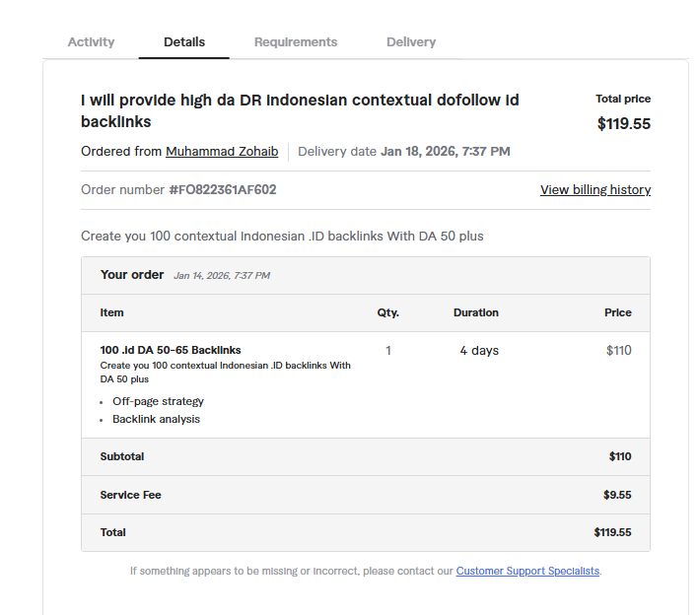Go to the Delivery tab

[x=411, y=42]
